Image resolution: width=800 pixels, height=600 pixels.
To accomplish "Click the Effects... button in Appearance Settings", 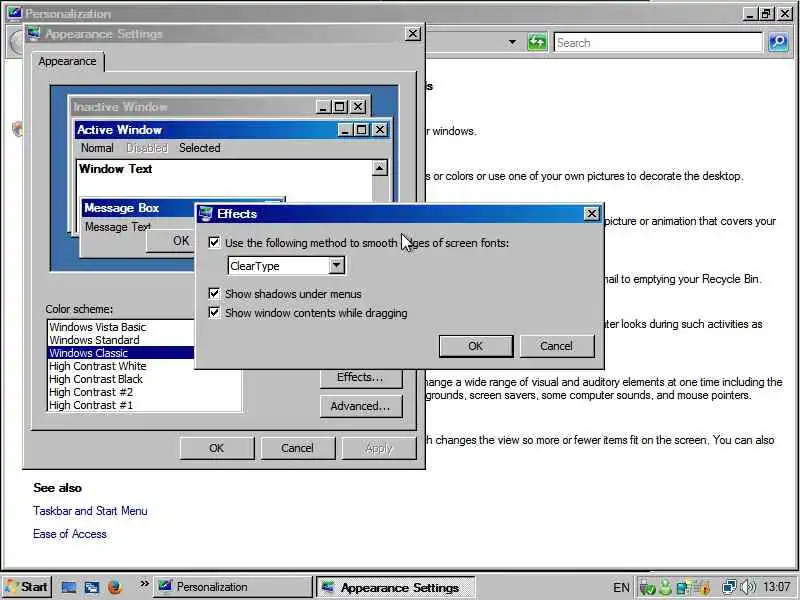I will pos(361,377).
